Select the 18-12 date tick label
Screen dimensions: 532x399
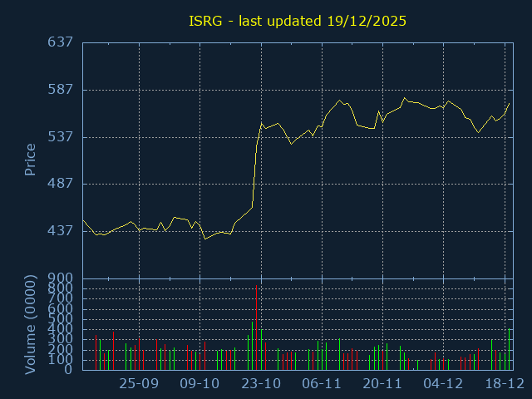tap(504, 384)
